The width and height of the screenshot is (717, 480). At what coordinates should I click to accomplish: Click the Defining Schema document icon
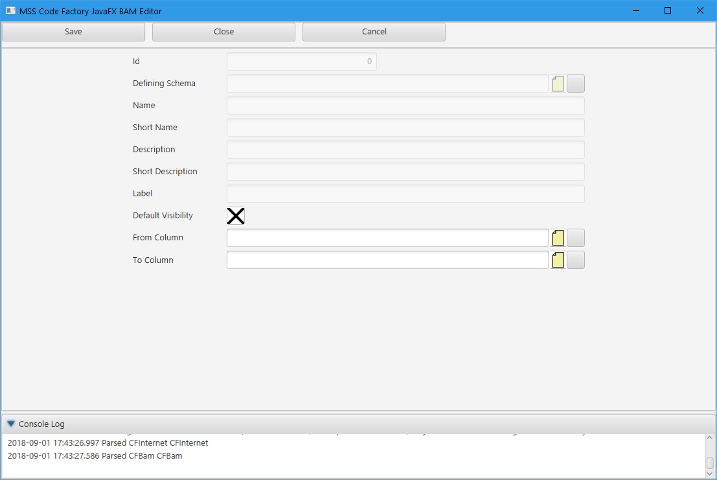click(558, 84)
